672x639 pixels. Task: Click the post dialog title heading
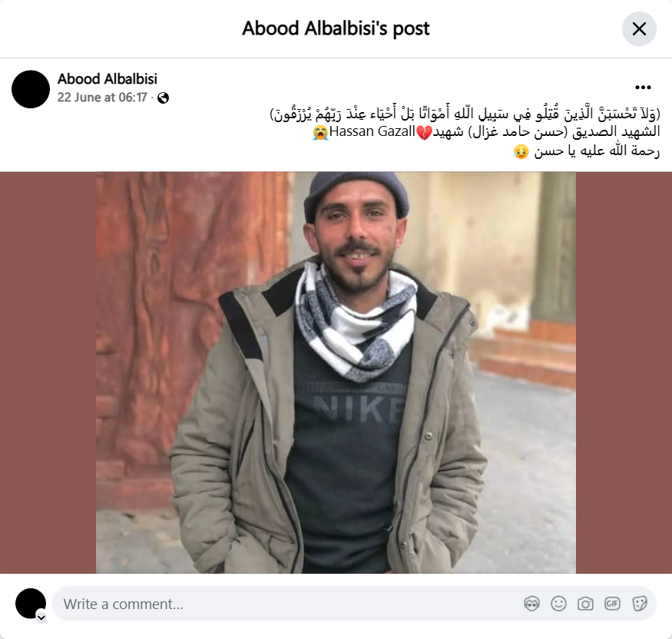coord(336,28)
